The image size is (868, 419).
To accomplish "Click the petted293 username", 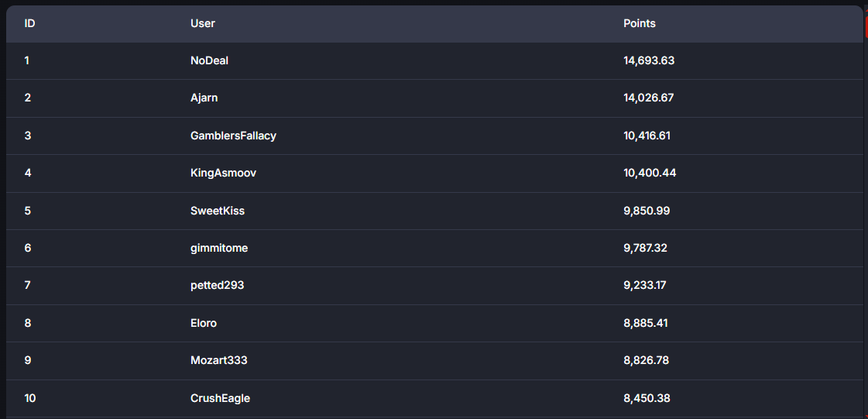I will pyautogui.click(x=217, y=286).
